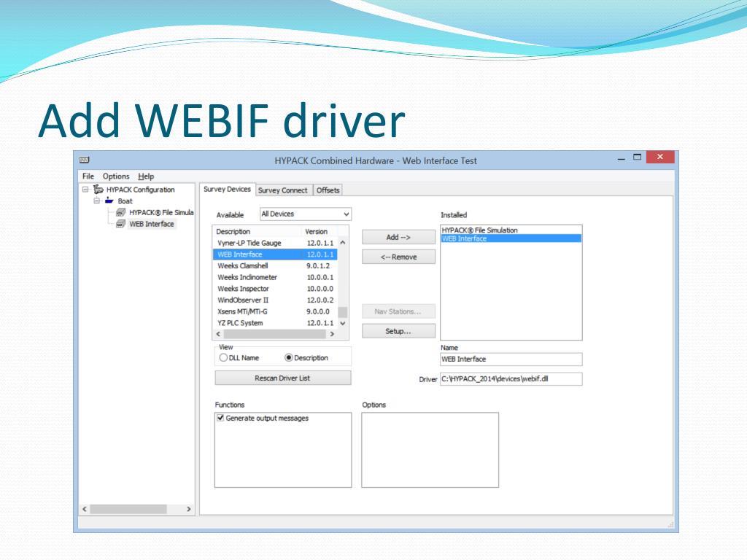Click the Setup... button
This screenshot has height=560, width=747.
[398, 331]
